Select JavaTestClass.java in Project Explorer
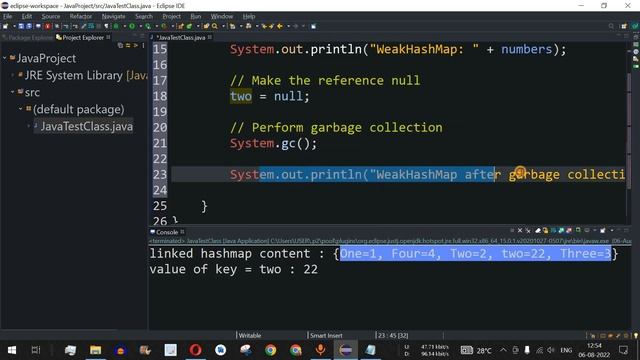Image resolution: width=640 pixels, height=360 pixels. click(x=86, y=126)
